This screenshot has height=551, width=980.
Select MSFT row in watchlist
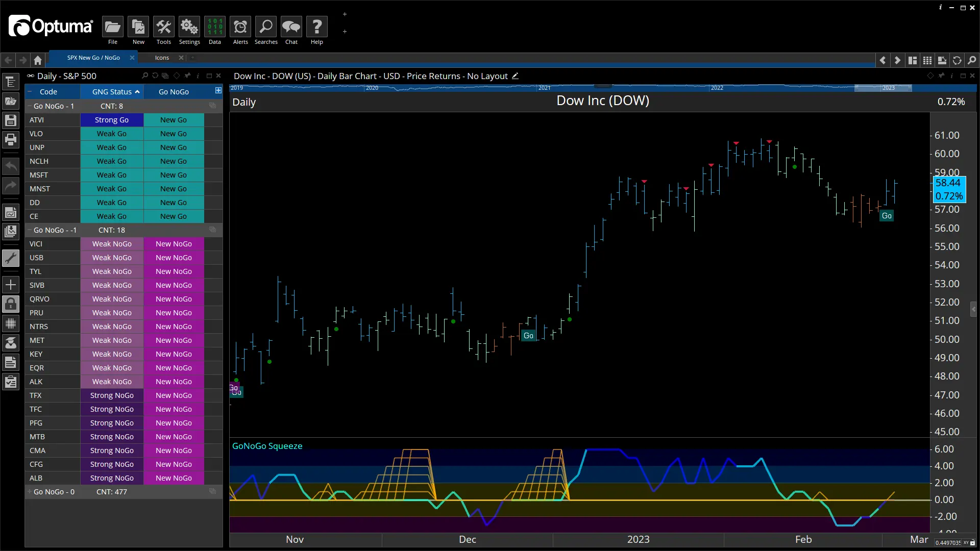pyautogui.click(x=124, y=175)
